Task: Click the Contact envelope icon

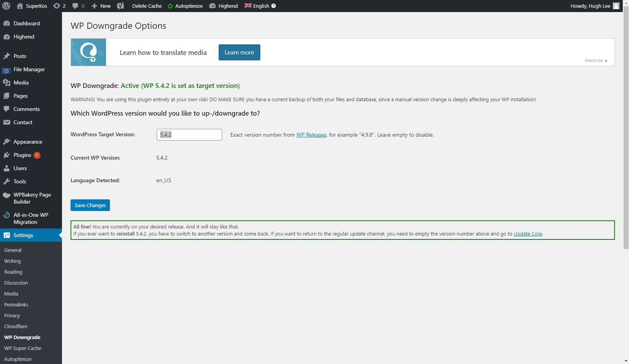Action: tap(7, 123)
